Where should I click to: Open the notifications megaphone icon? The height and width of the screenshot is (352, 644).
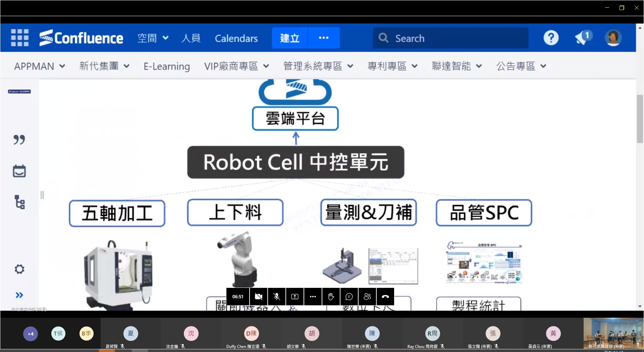point(583,38)
